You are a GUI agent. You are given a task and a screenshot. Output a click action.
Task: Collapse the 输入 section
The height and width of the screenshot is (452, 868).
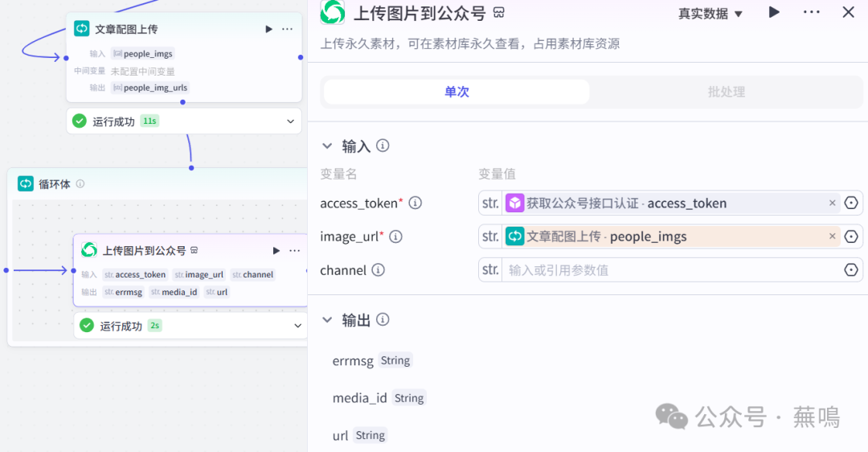[327, 146]
